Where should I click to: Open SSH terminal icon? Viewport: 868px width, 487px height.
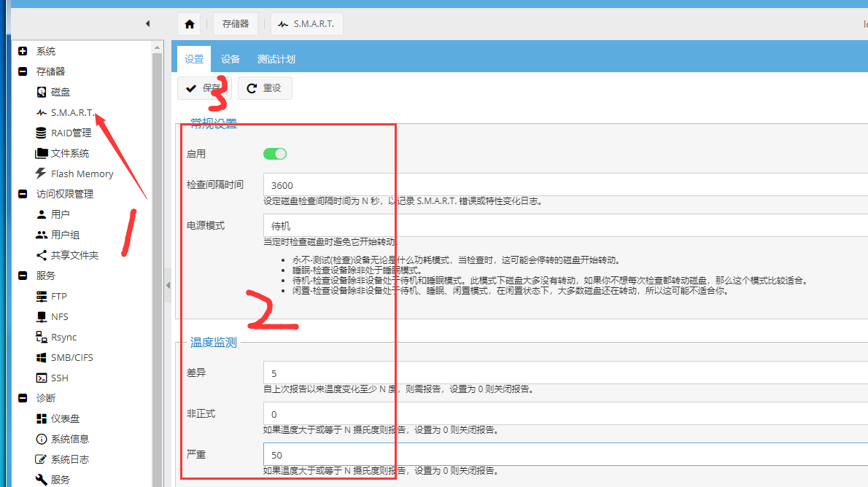tap(42, 378)
